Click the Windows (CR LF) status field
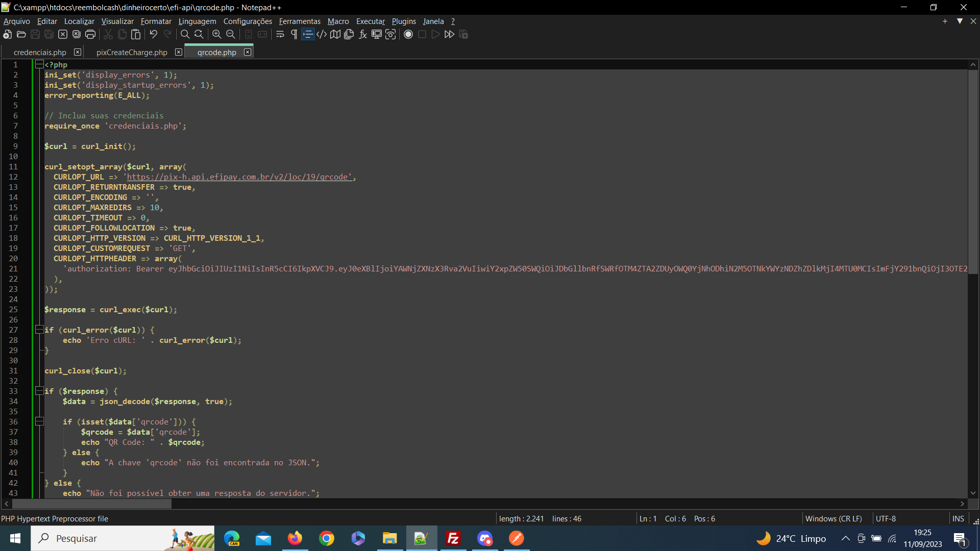Screen dimensions: 980x551 pyautogui.click(x=834, y=518)
